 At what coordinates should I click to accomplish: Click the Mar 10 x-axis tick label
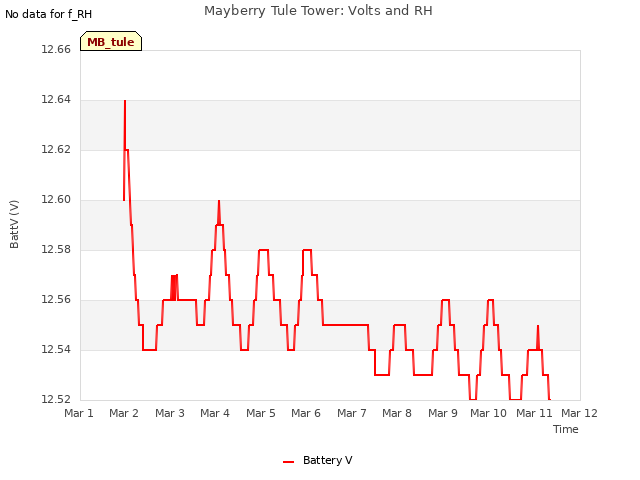tap(488, 413)
